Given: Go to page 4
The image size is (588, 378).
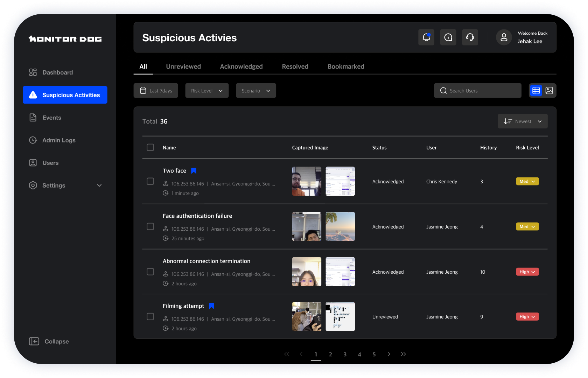Looking at the screenshot, I should [x=359, y=355].
